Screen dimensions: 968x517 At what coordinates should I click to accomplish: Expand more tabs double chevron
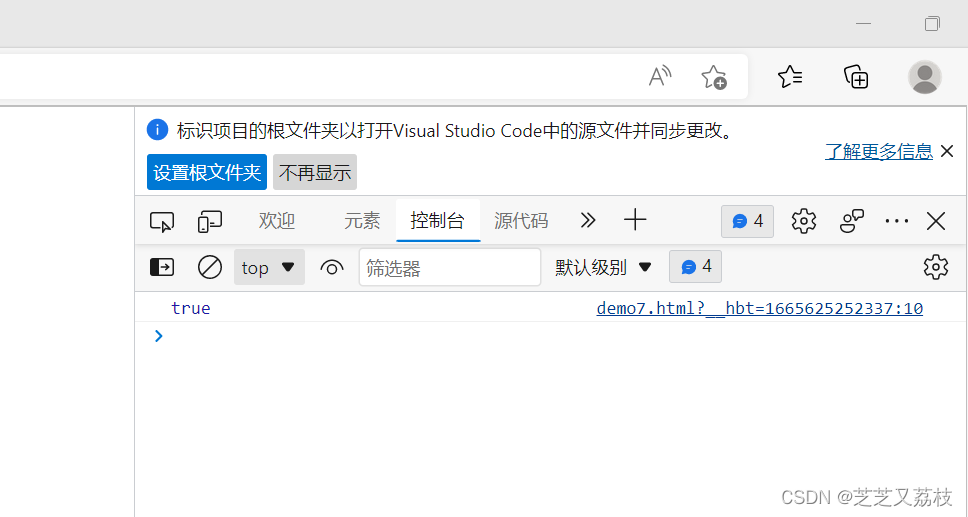click(x=588, y=220)
